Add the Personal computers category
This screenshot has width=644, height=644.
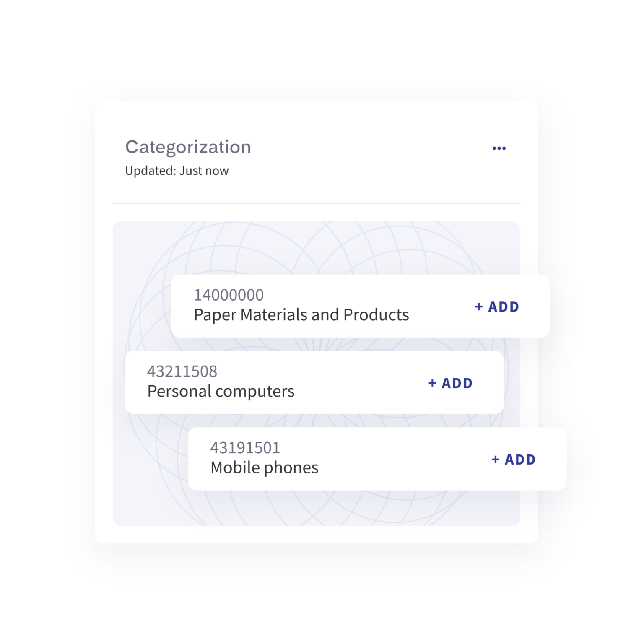[x=451, y=383]
